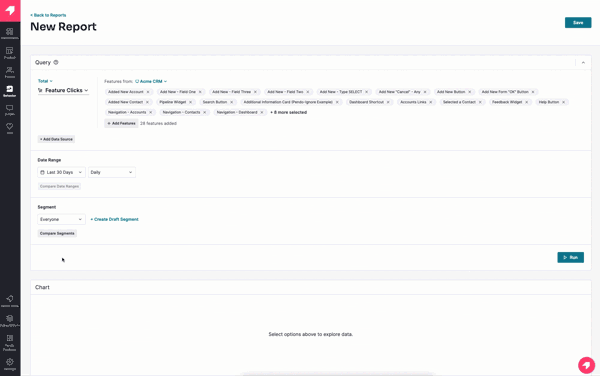Open the Behavior section in the sidebar

coord(10,91)
